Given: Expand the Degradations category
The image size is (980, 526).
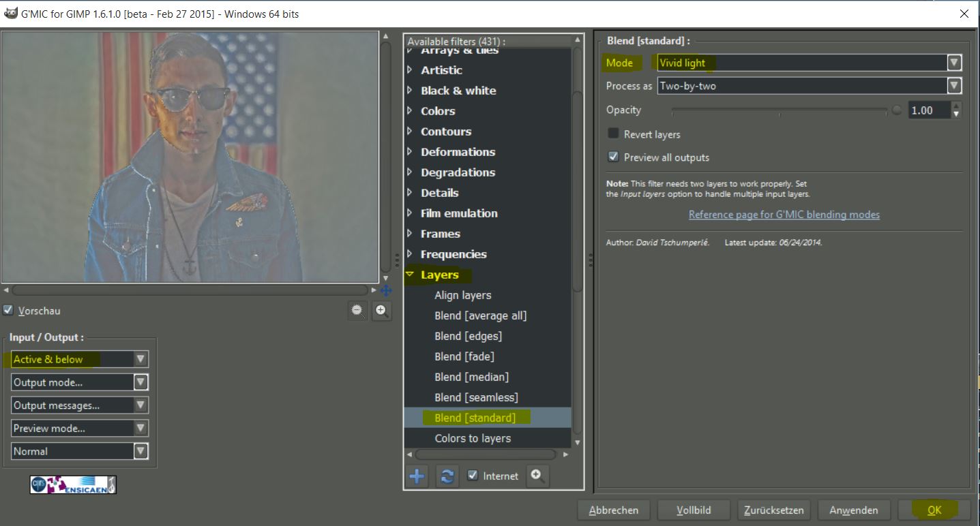Looking at the screenshot, I should click(x=409, y=172).
